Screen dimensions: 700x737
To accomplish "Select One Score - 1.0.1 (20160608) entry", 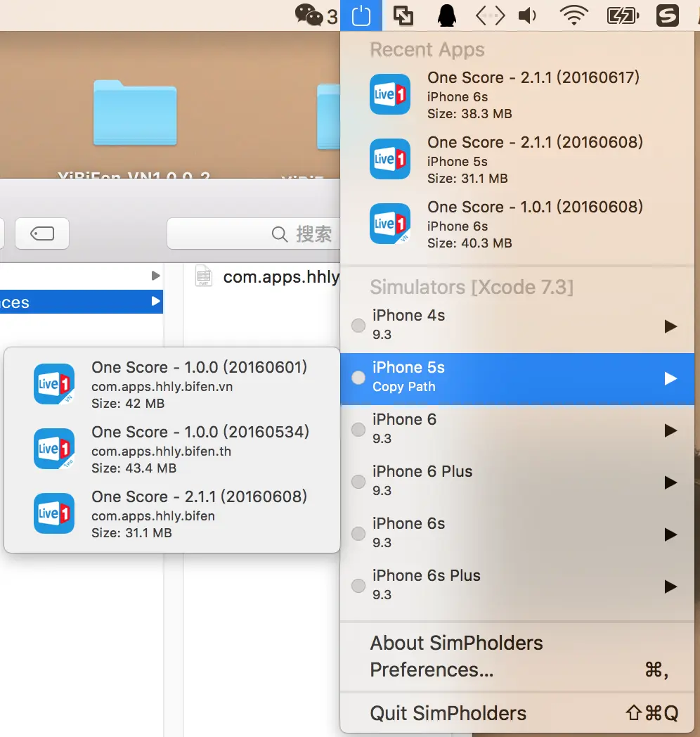I will [x=517, y=224].
